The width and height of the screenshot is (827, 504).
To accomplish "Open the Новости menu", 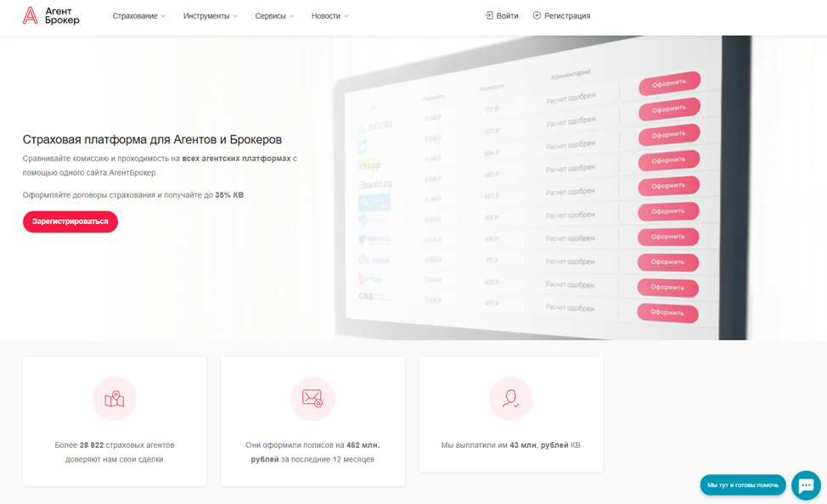I will [x=329, y=16].
